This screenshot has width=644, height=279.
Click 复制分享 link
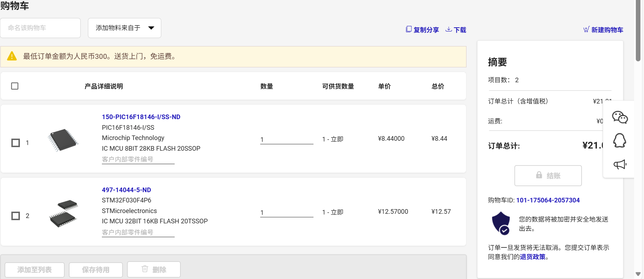click(426, 30)
